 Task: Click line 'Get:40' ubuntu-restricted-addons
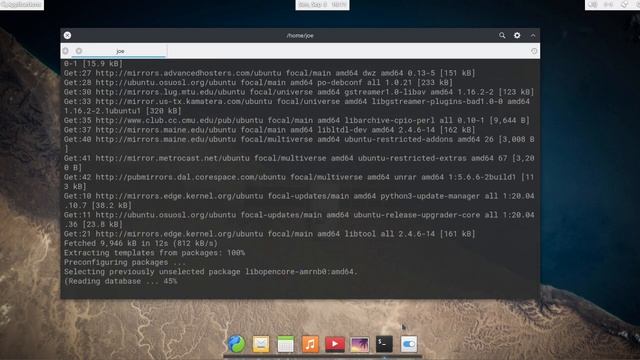click(x=299, y=139)
